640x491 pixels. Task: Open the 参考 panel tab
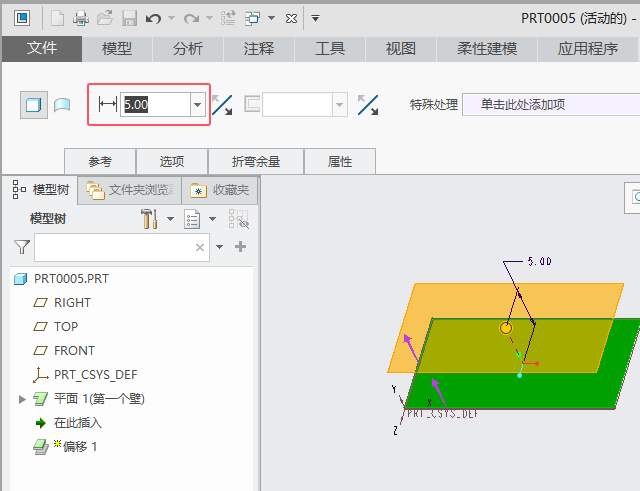[x=100, y=162]
